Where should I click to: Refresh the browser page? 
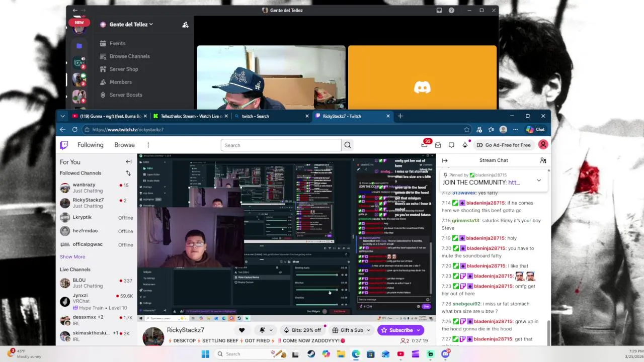click(x=74, y=129)
